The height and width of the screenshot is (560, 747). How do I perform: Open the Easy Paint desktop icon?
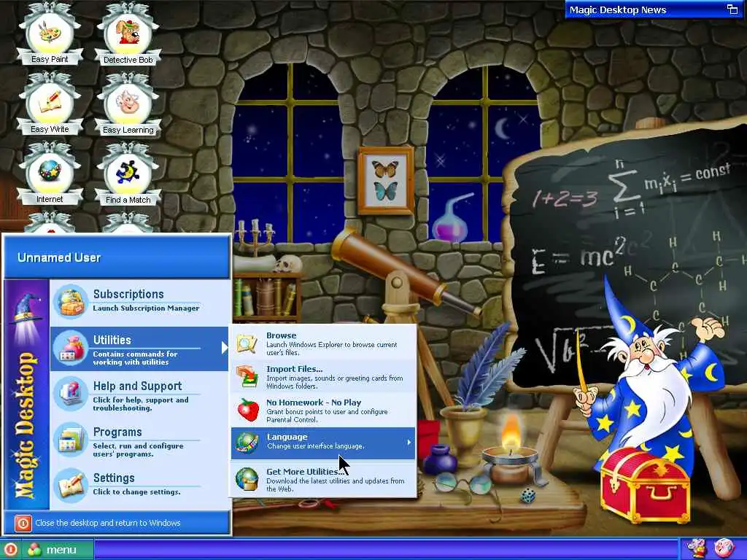(x=50, y=34)
